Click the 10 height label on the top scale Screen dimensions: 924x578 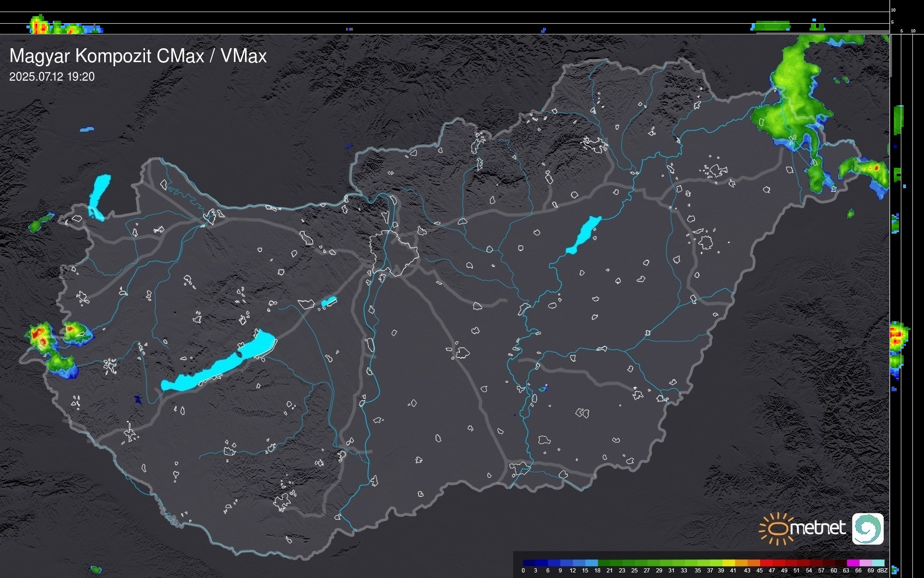[x=893, y=10]
